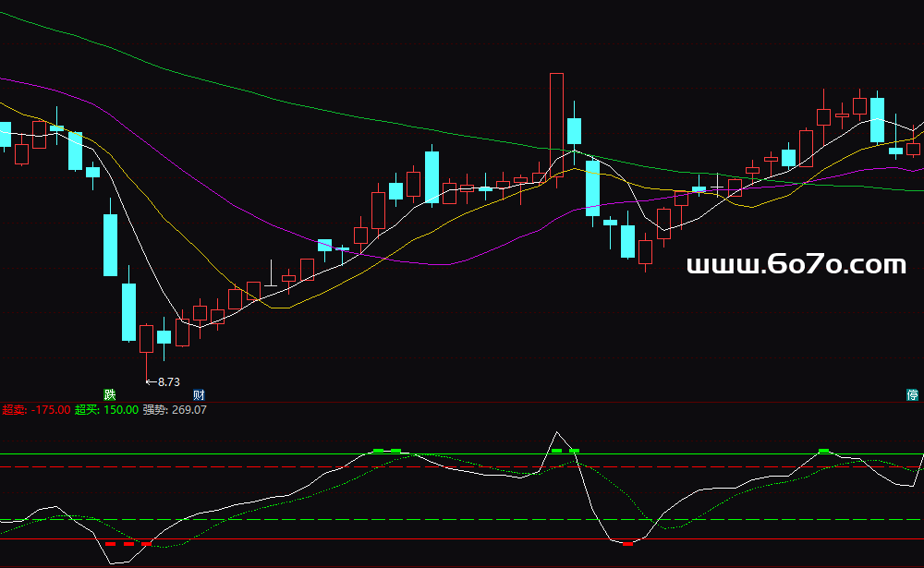The height and width of the screenshot is (568, 924).
Task: Click the 停 marker at right edge
Action: click(x=912, y=394)
